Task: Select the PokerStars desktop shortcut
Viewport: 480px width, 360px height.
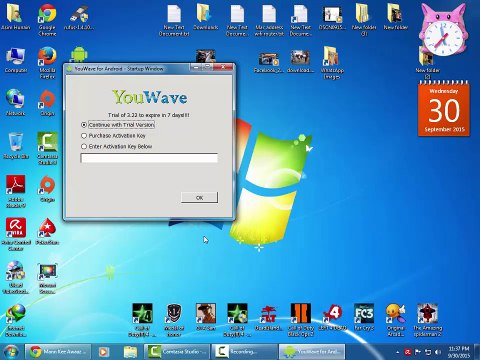Action: point(47,231)
